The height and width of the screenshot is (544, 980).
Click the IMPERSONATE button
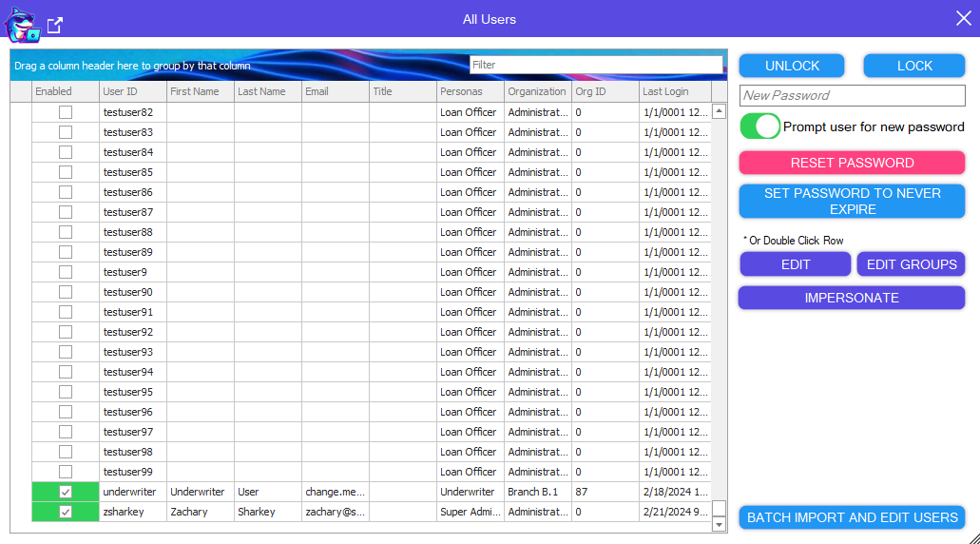tap(852, 298)
